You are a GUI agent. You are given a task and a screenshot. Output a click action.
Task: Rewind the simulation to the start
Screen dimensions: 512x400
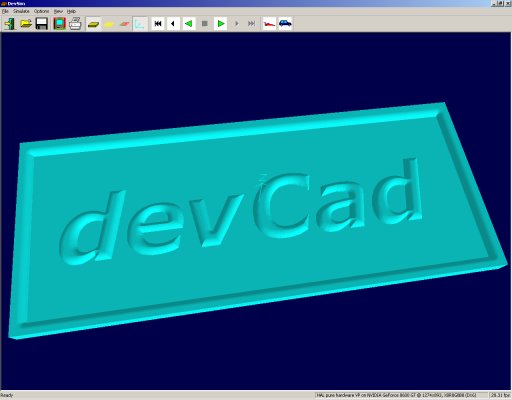(158, 24)
